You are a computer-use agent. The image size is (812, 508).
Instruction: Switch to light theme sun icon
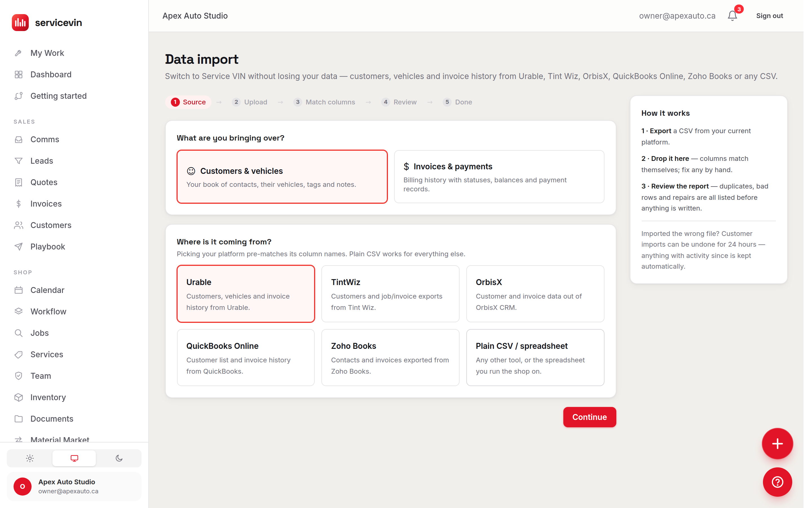point(30,459)
